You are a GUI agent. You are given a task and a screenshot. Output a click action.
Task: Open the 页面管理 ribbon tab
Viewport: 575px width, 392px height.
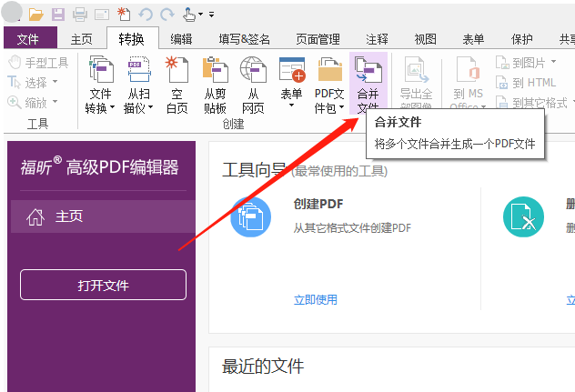point(318,39)
